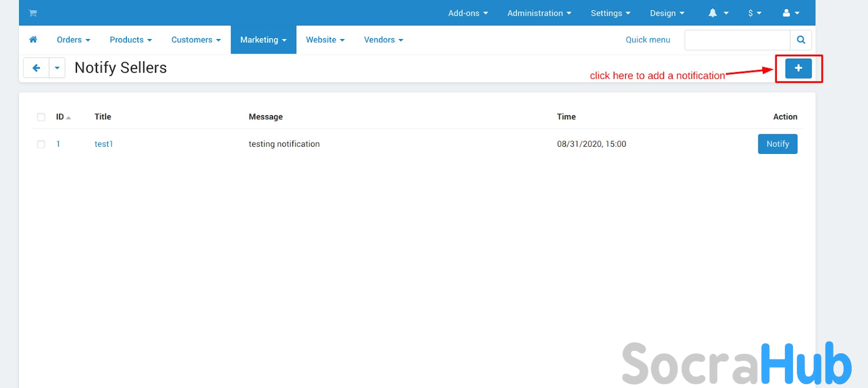Viewport: 868px width, 388px height.
Task: Open the Marketing menu tab
Action: tap(263, 40)
